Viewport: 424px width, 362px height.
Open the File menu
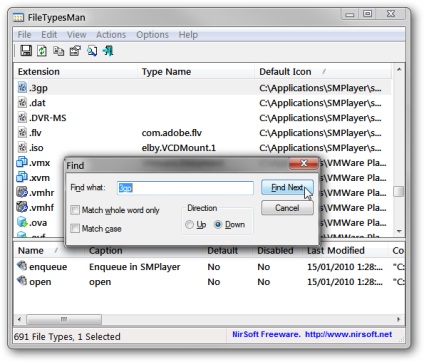(x=24, y=35)
